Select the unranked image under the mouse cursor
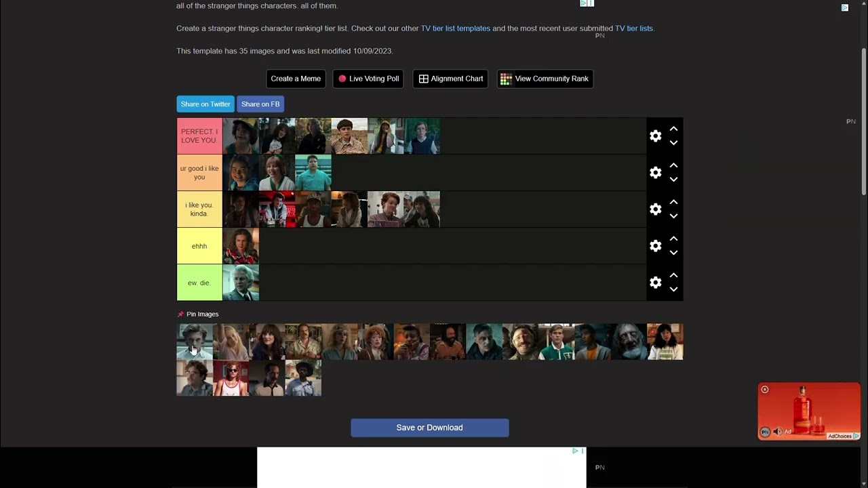The image size is (868, 488). [x=195, y=342]
